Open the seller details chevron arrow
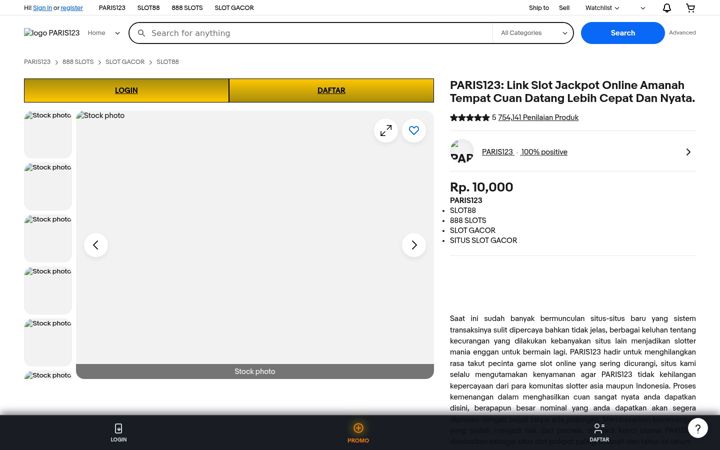This screenshot has width=720, height=450. click(x=688, y=152)
